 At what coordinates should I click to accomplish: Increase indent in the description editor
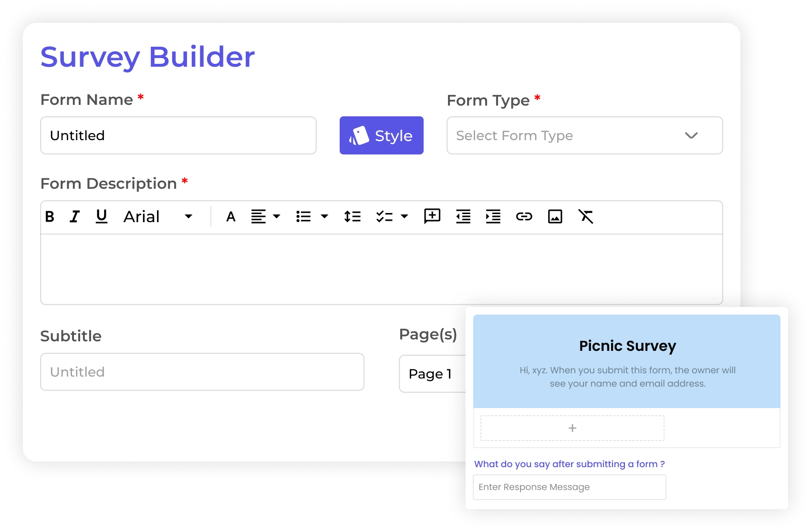[x=493, y=217]
